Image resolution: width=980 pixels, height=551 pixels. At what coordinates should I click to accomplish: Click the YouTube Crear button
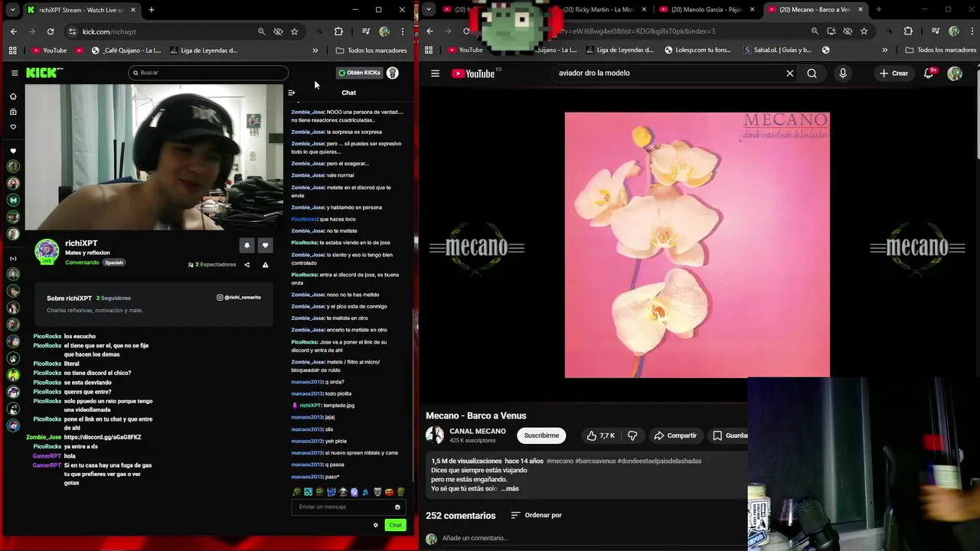click(893, 73)
